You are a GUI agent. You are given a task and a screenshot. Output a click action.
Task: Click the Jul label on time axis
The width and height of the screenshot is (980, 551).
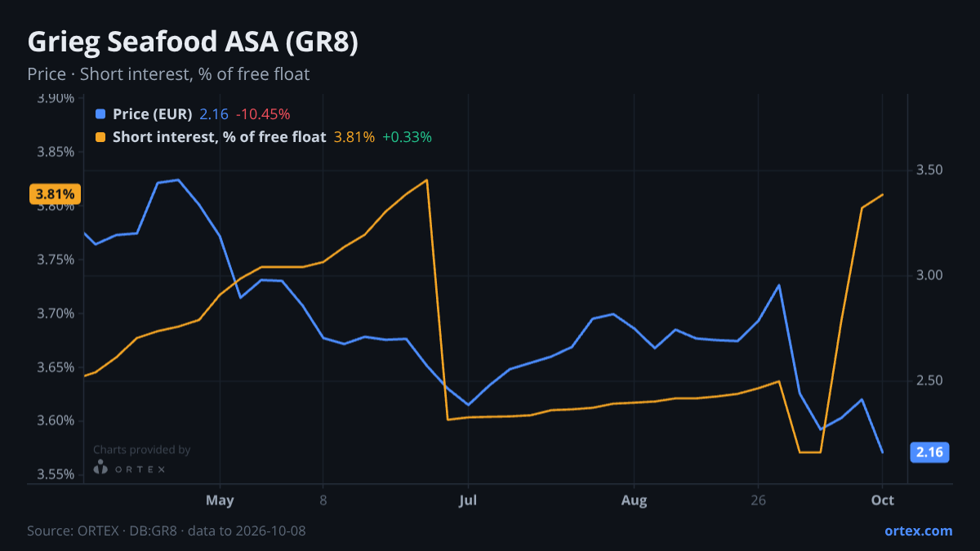tap(468, 500)
